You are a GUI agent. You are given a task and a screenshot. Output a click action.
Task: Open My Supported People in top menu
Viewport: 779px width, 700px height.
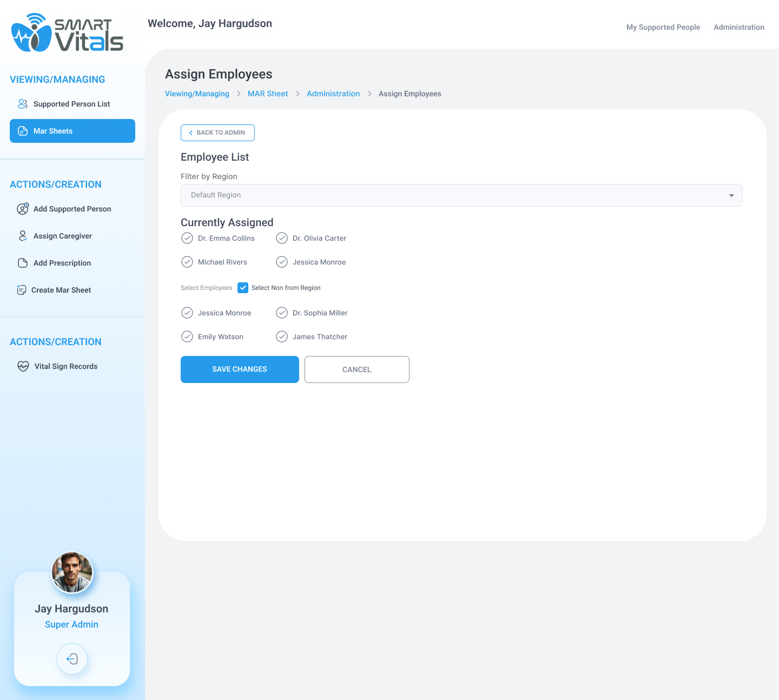(663, 27)
